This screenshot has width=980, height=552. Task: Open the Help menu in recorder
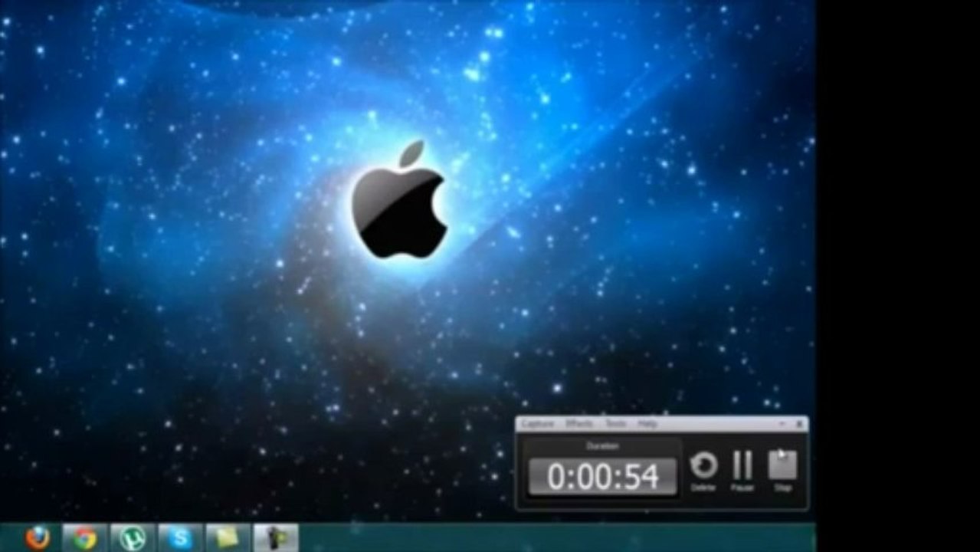click(647, 424)
